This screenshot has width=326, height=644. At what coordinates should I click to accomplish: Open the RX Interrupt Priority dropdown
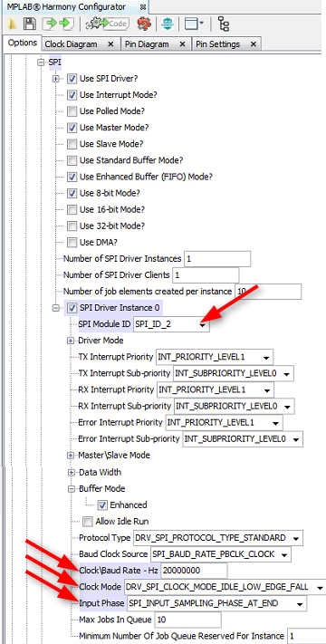point(215,389)
